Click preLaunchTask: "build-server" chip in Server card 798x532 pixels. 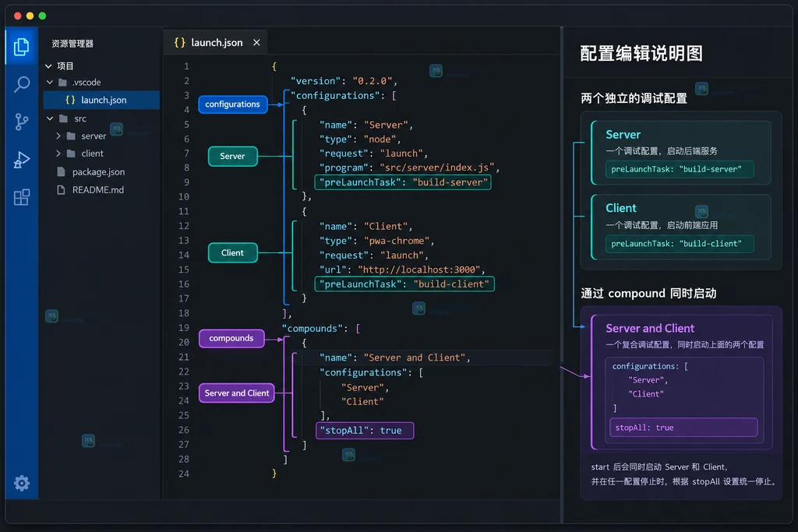coord(680,169)
